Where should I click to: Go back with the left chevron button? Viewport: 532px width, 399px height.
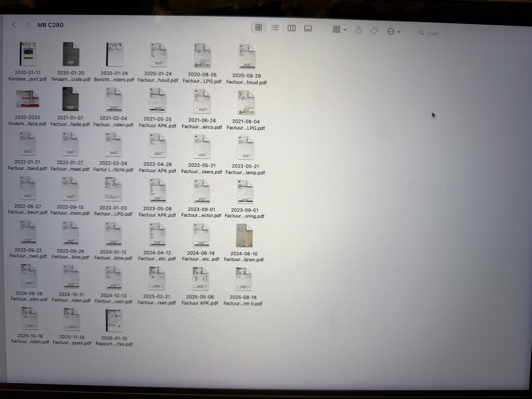point(14,25)
